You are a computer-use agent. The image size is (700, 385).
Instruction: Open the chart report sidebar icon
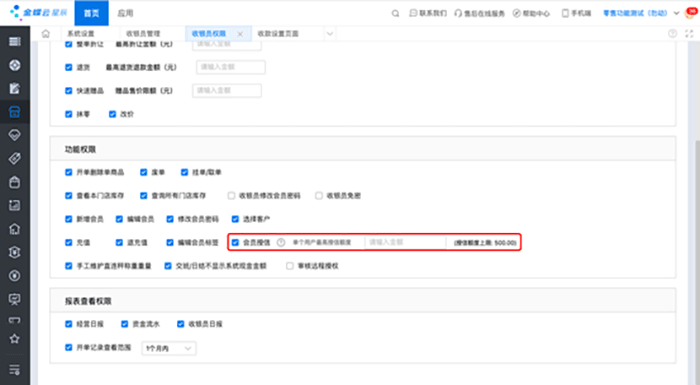pyautogui.click(x=14, y=205)
